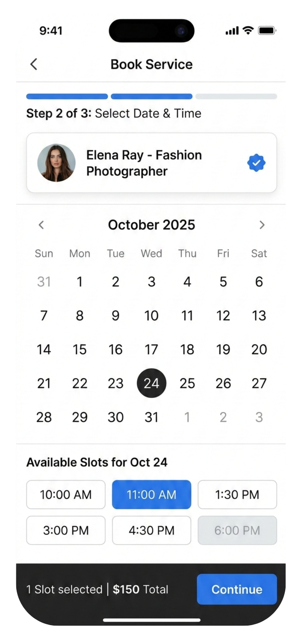Tap the verified badge next to Elena Ray
The width and height of the screenshot is (301, 644).
click(256, 163)
